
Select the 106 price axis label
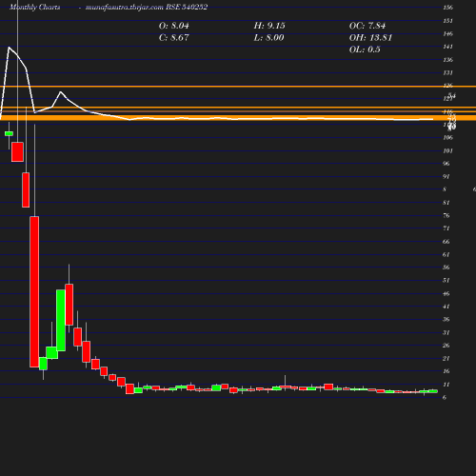(x=448, y=138)
